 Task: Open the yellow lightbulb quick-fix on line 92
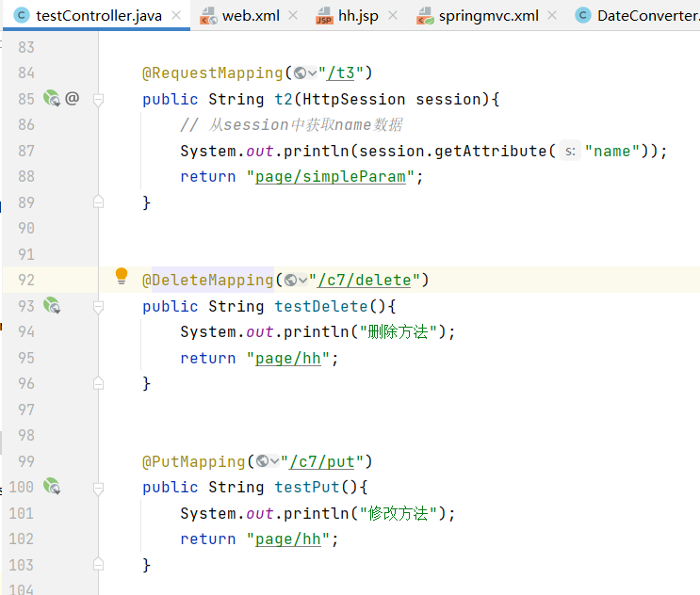pyautogui.click(x=122, y=276)
